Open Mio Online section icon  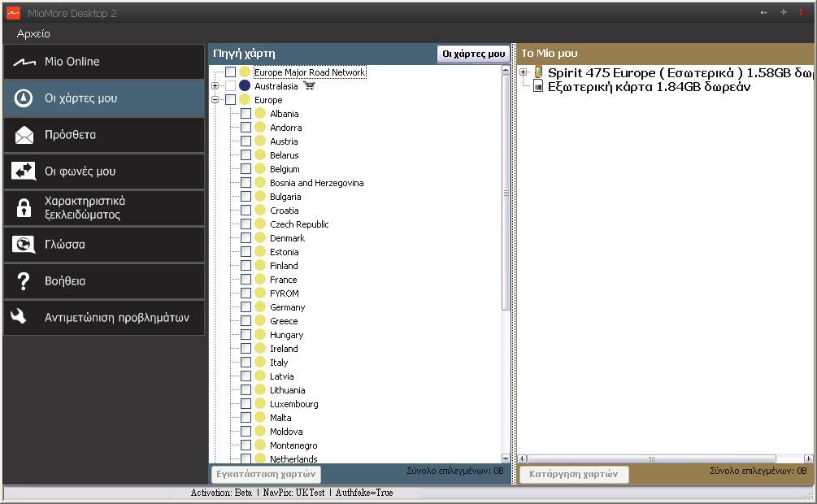[24, 62]
